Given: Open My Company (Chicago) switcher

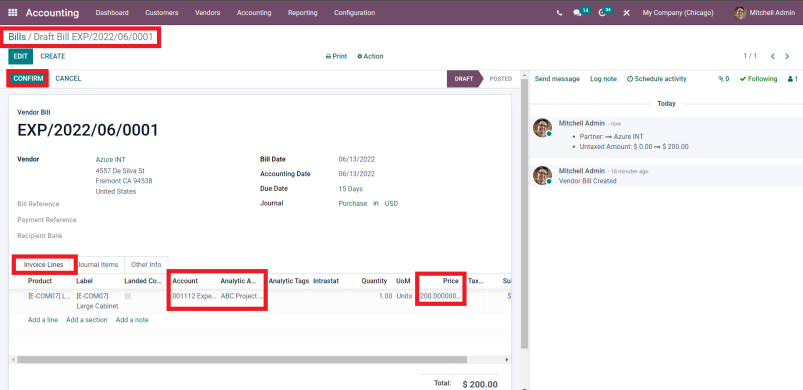Looking at the screenshot, I should click(678, 13).
